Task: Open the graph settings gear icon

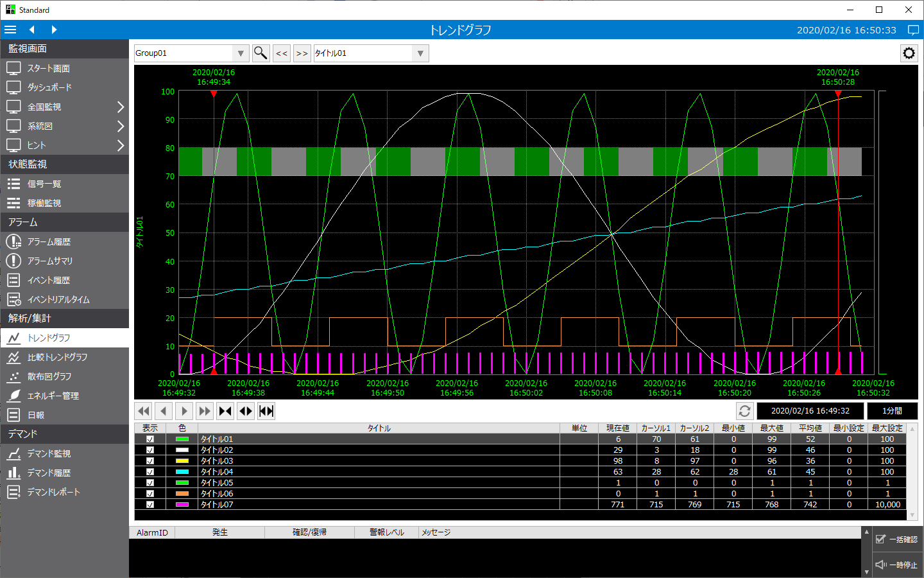Action: pyautogui.click(x=909, y=53)
